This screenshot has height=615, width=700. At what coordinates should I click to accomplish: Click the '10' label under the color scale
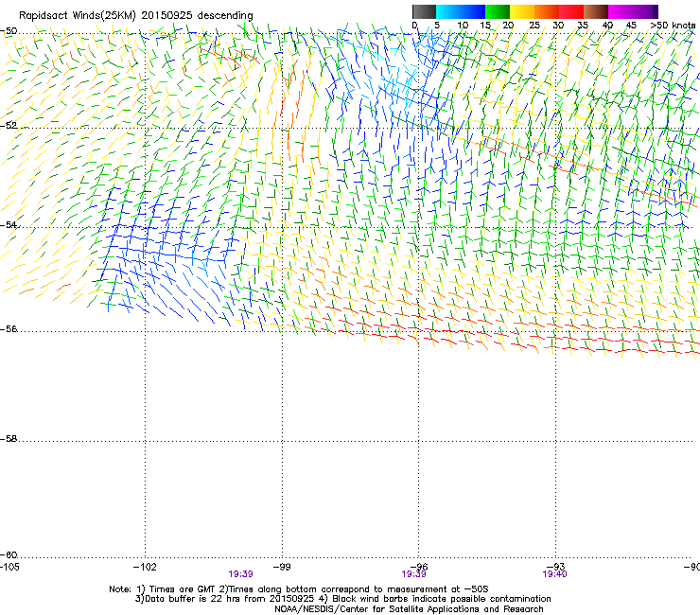pyautogui.click(x=463, y=25)
